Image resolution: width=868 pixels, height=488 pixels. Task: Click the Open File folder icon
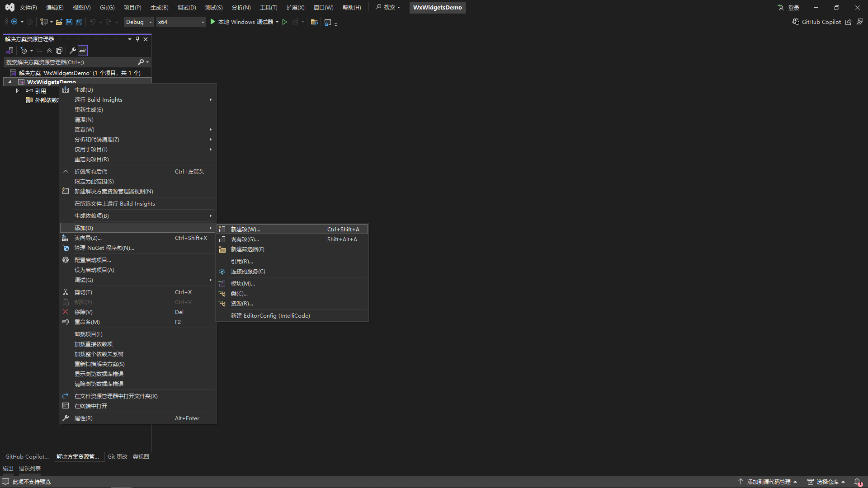[59, 22]
